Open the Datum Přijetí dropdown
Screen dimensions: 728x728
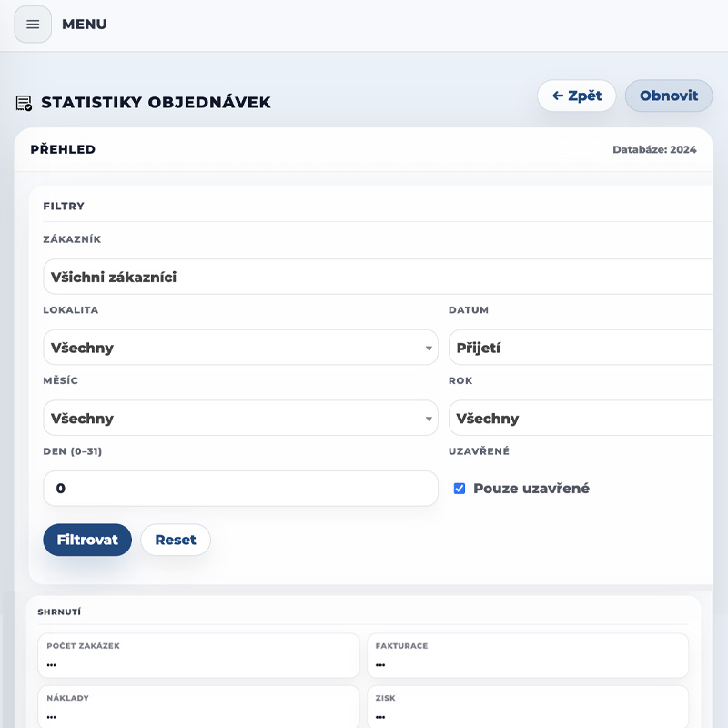click(582, 348)
